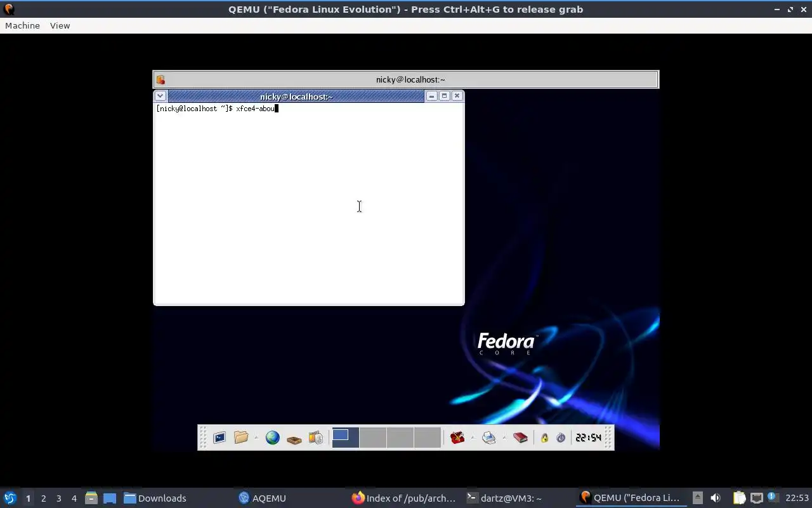
Task: Open the red help book icon
Action: pos(520,438)
